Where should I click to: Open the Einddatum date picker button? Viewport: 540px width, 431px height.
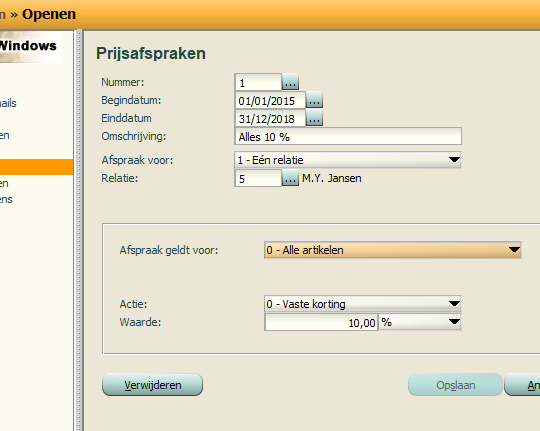point(314,118)
